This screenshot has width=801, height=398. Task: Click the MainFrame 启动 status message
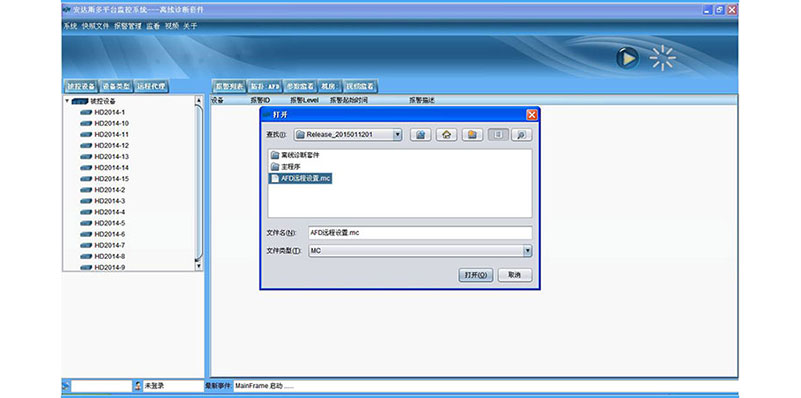266,386
